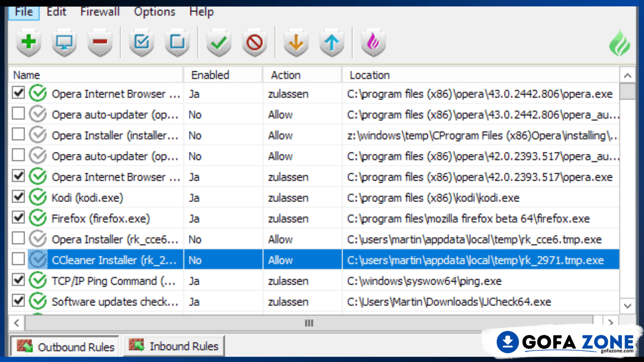This screenshot has width=644, height=362.
Task: Uncheck the Opera 43.0.2442.806 browser checkbox
Action: click(x=18, y=93)
